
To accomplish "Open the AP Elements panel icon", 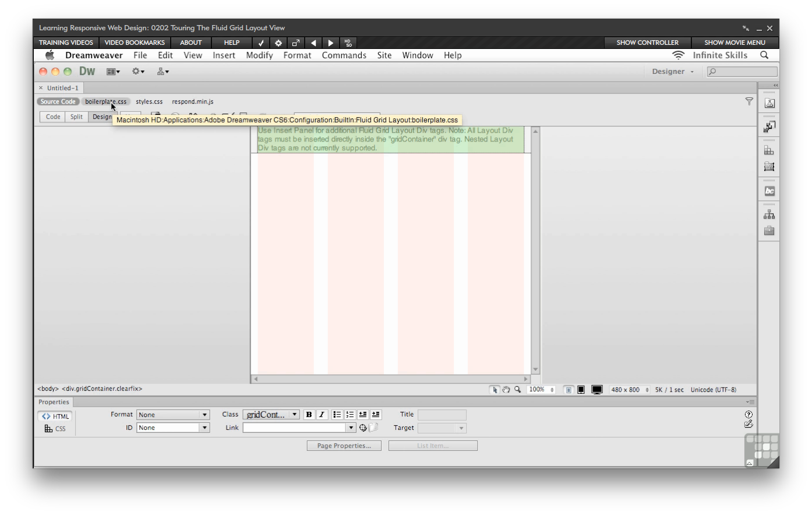I will 769,167.
